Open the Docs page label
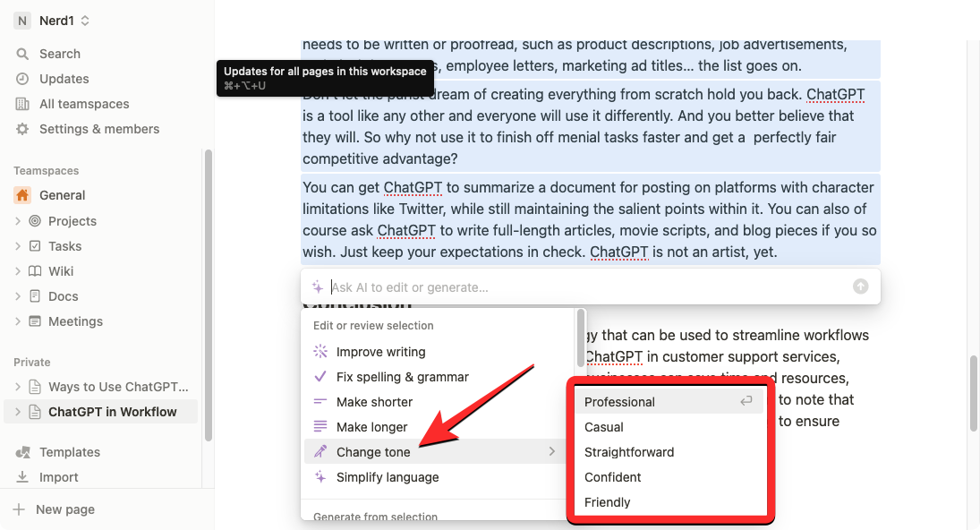This screenshot has width=980, height=530. point(64,295)
